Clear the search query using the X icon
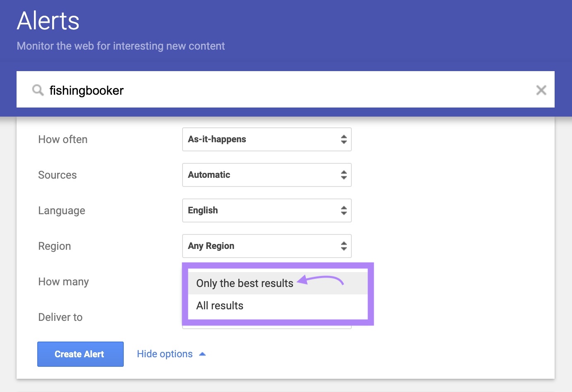This screenshot has height=392, width=572. (x=541, y=90)
